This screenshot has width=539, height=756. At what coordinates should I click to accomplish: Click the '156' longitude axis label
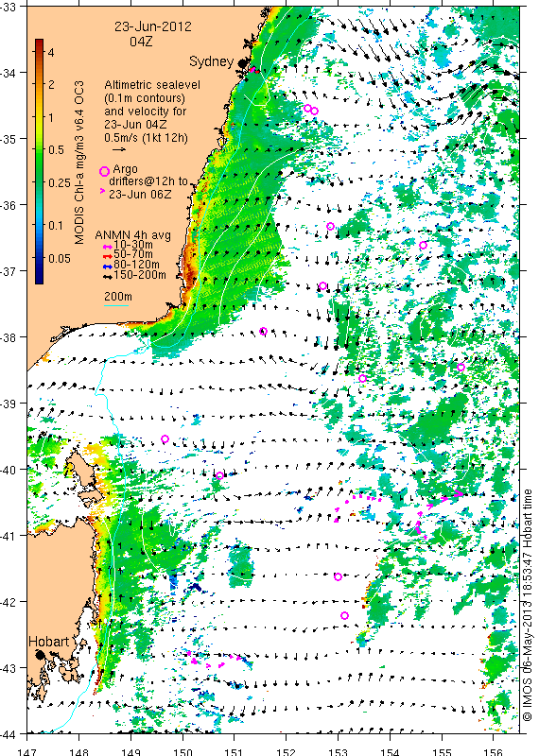[494, 751]
